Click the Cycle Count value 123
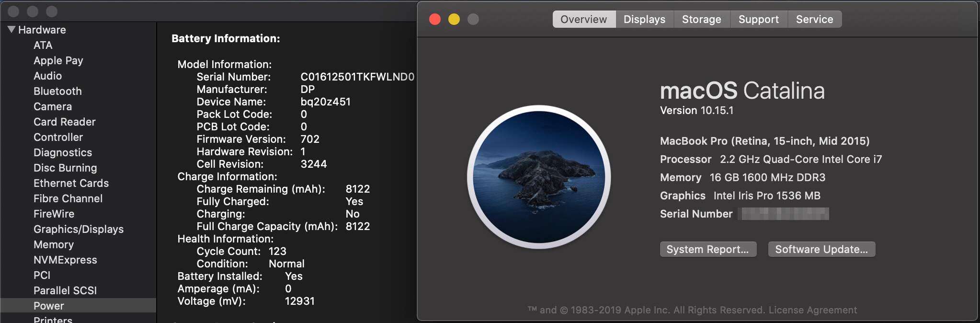 click(277, 251)
